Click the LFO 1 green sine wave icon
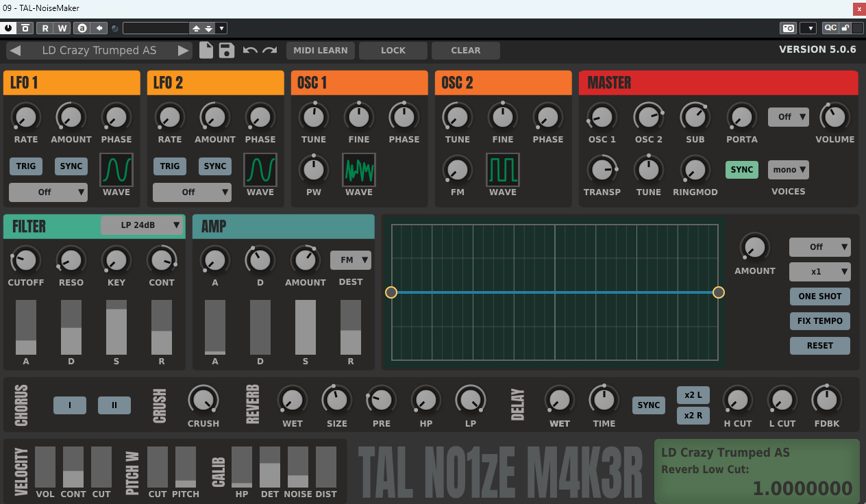The width and height of the screenshot is (866, 504). (x=116, y=170)
